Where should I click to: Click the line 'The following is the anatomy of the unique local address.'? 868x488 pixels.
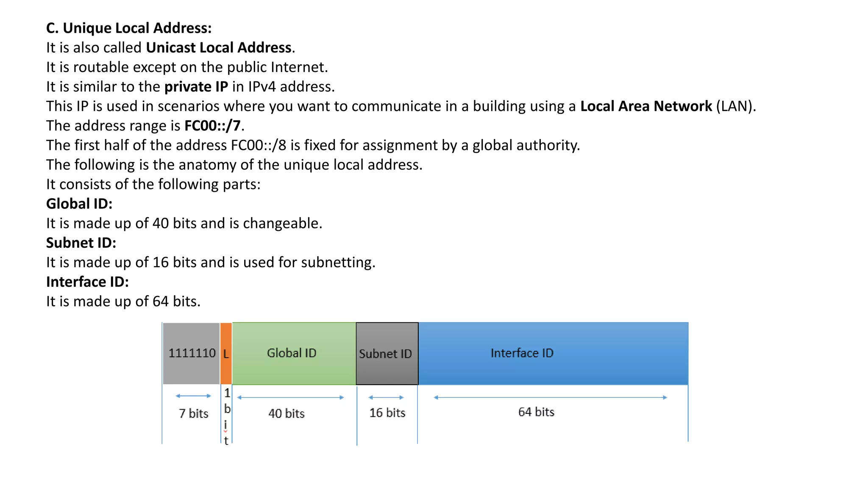tap(234, 164)
